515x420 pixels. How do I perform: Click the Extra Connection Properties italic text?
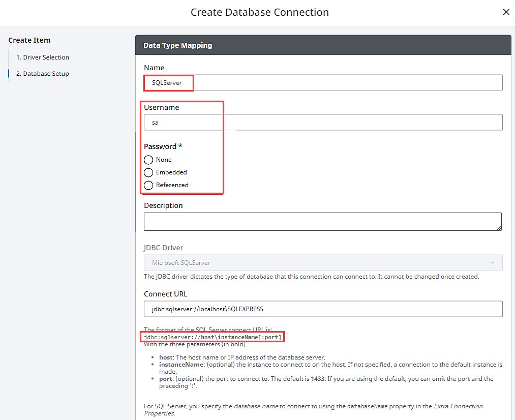(313, 409)
